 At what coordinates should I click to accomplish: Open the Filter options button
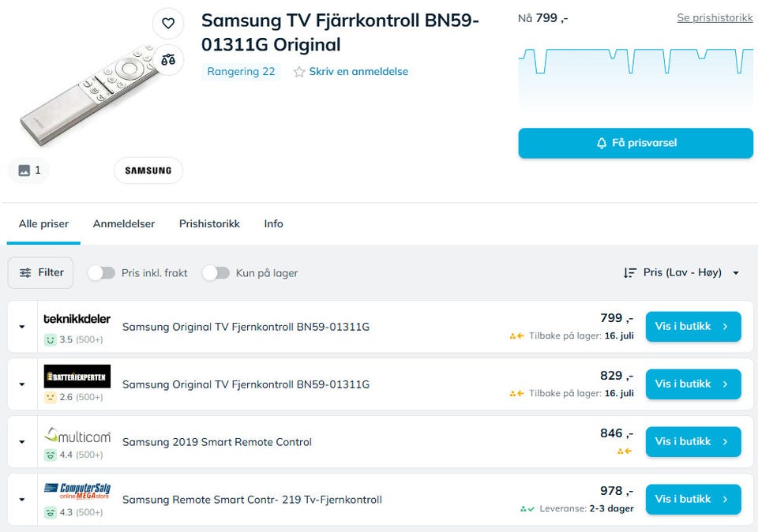pos(41,273)
